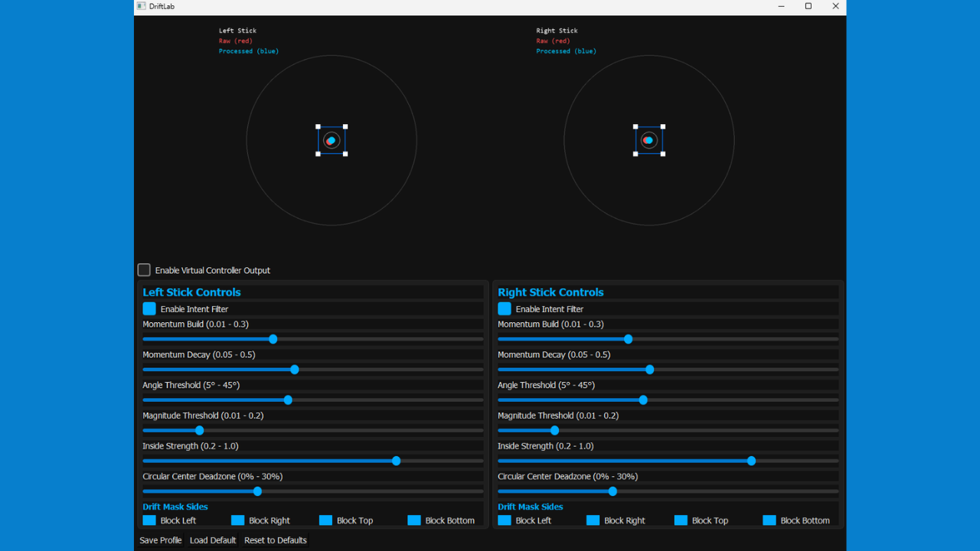Disable Enable Intent Filter under Left Stick Controls

[149, 308]
